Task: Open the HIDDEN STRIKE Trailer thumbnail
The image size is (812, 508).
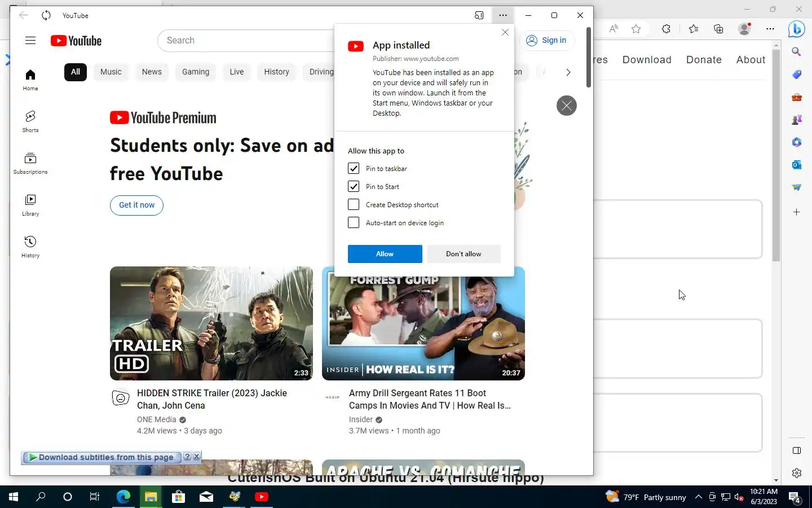Action: click(x=211, y=323)
